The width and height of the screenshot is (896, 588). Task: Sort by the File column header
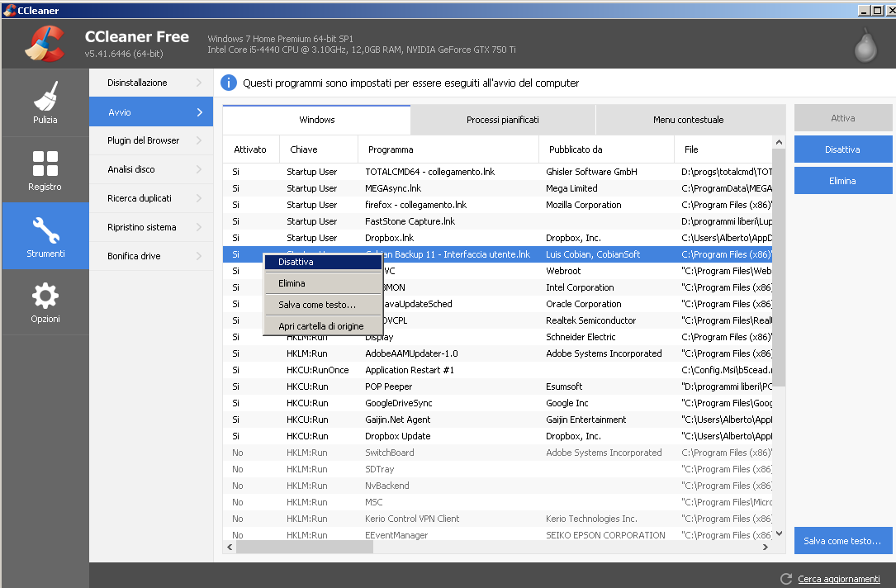point(723,149)
